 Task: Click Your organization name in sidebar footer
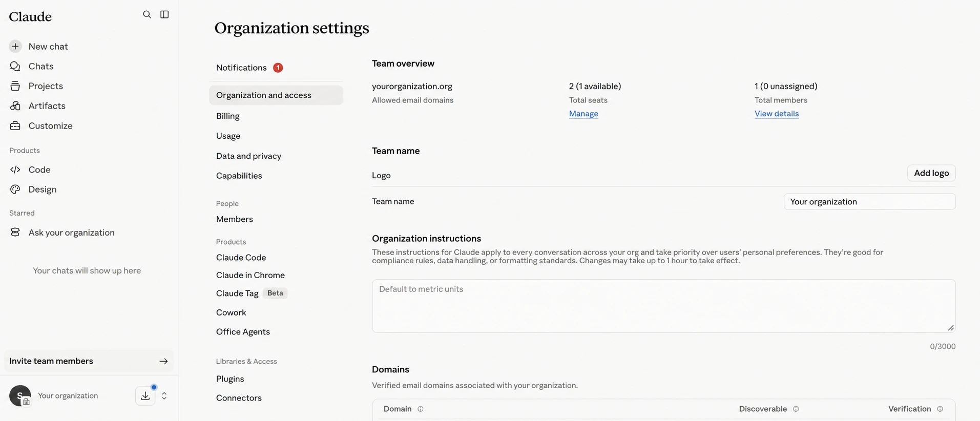68,396
